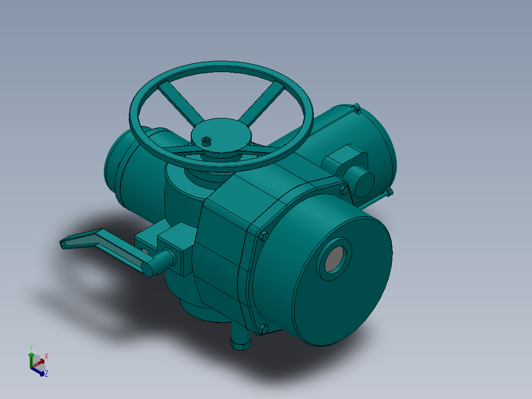Select the hex drain plug under the housing
The image size is (532, 399).
click(x=240, y=343)
